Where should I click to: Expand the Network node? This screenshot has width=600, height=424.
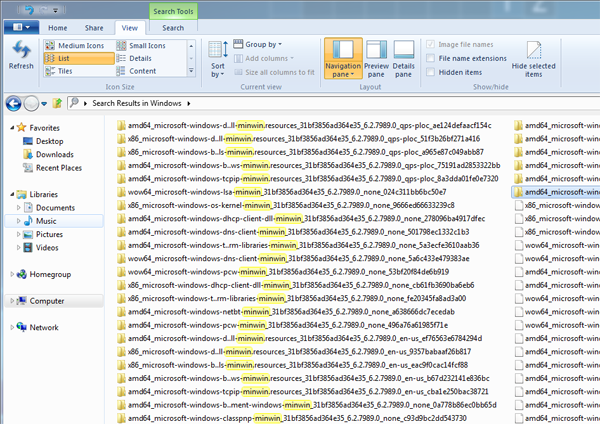coord(12,327)
